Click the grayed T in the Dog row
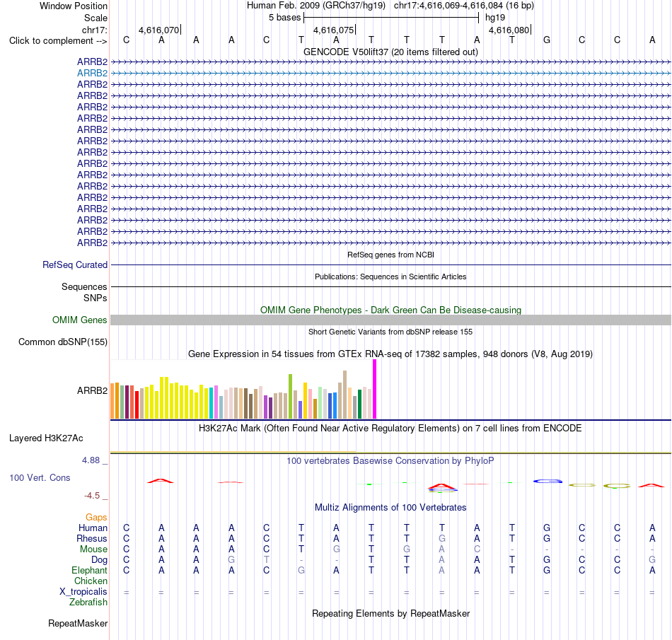Image resolution: width=672 pixels, height=640 pixels. [x=267, y=560]
